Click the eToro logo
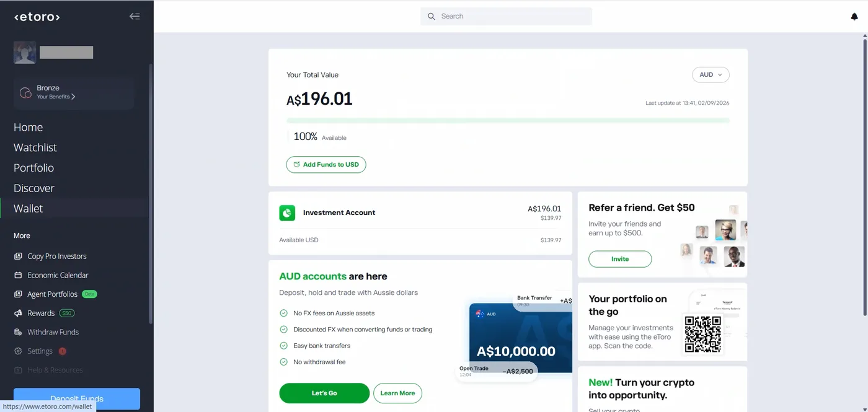This screenshot has width=868, height=412. pyautogui.click(x=37, y=17)
